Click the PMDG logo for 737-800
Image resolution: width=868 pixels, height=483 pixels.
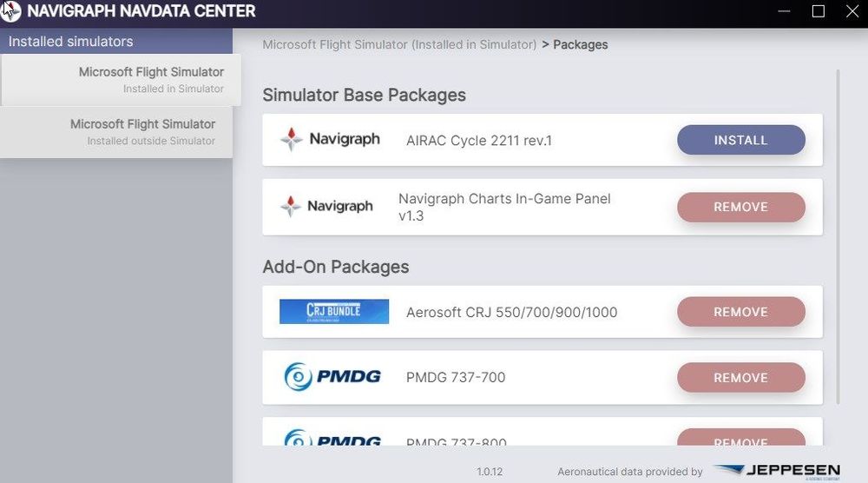[x=332, y=439]
